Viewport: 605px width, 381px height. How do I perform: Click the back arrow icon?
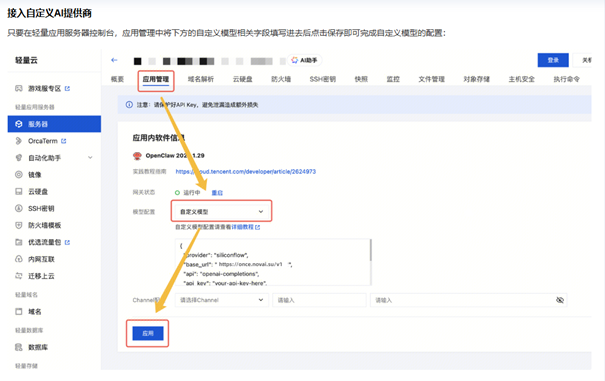114,60
